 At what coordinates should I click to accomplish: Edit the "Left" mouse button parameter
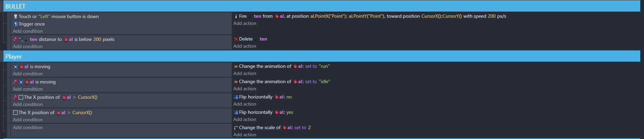pos(44,16)
